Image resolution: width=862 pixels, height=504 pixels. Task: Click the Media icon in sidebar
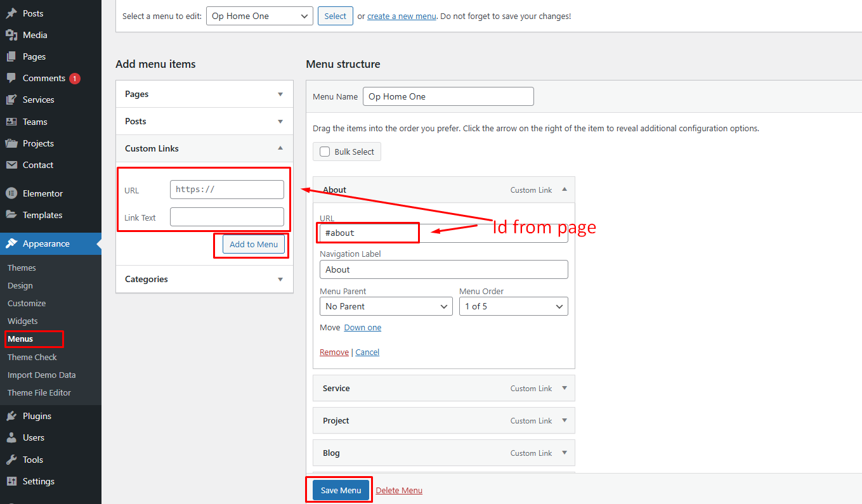pyautogui.click(x=11, y=35)
